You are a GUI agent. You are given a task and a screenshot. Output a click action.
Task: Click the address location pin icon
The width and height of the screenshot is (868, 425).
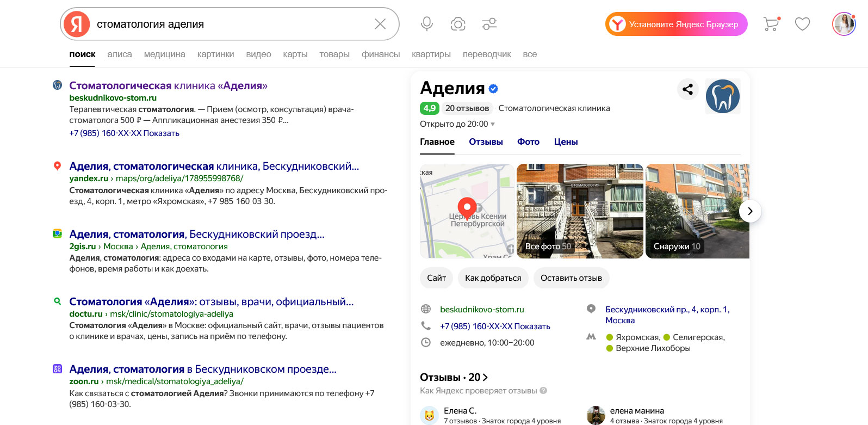pyautogui.click(x=591, y=309)
